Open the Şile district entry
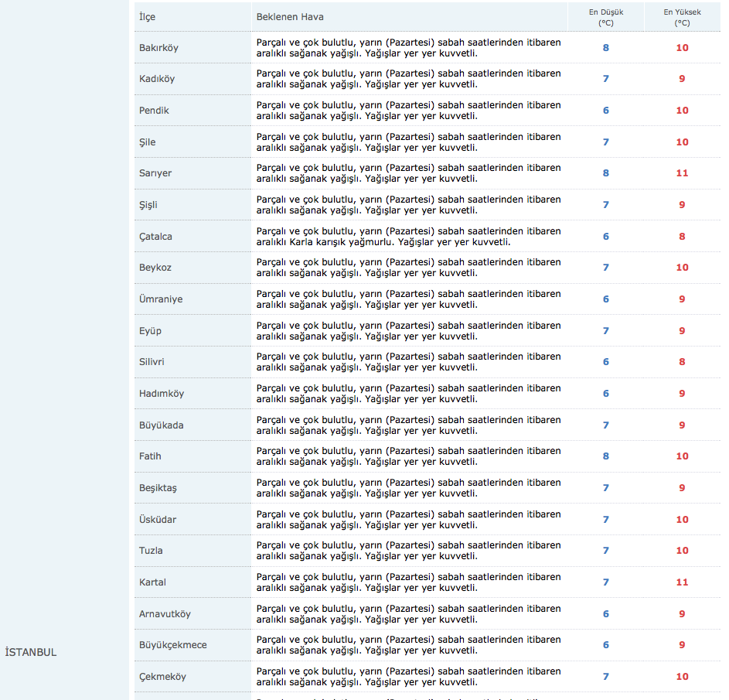This screenshot has height=700, width=729. 147,142
